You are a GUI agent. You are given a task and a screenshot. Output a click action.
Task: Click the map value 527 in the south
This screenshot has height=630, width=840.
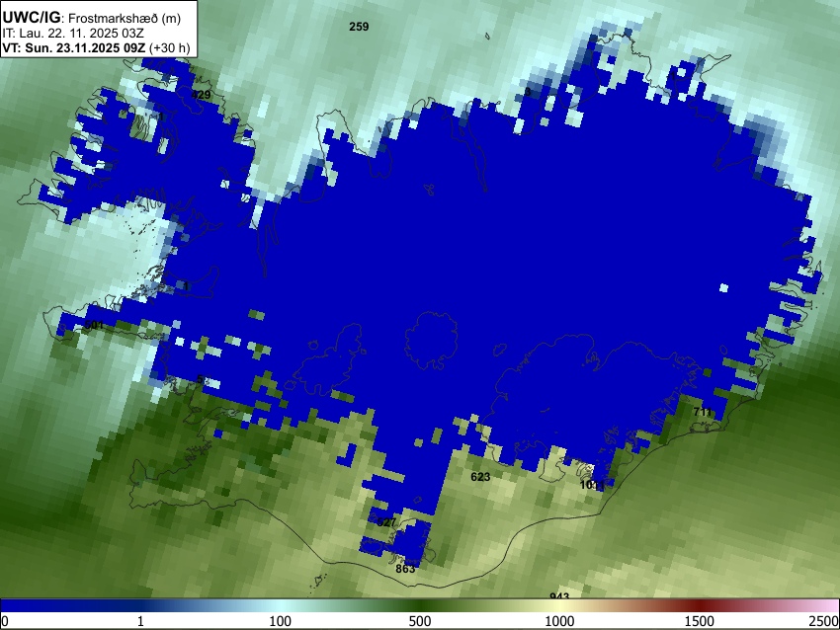point(386,522)
